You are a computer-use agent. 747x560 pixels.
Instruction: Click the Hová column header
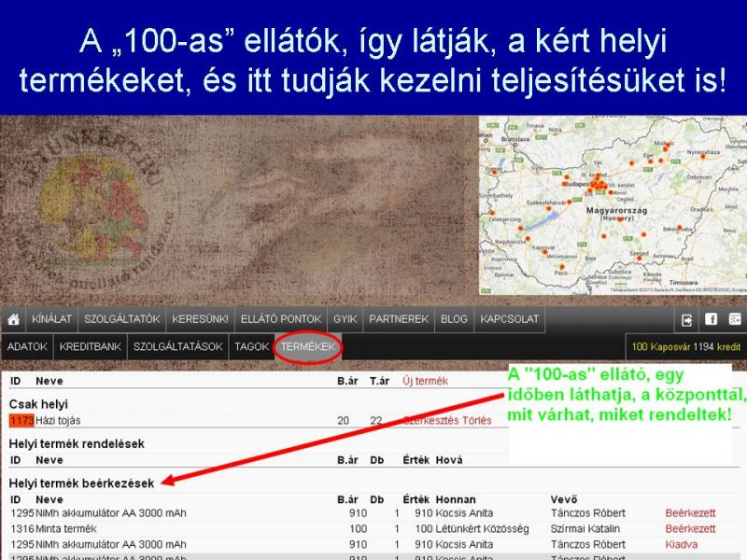point(449,460)
